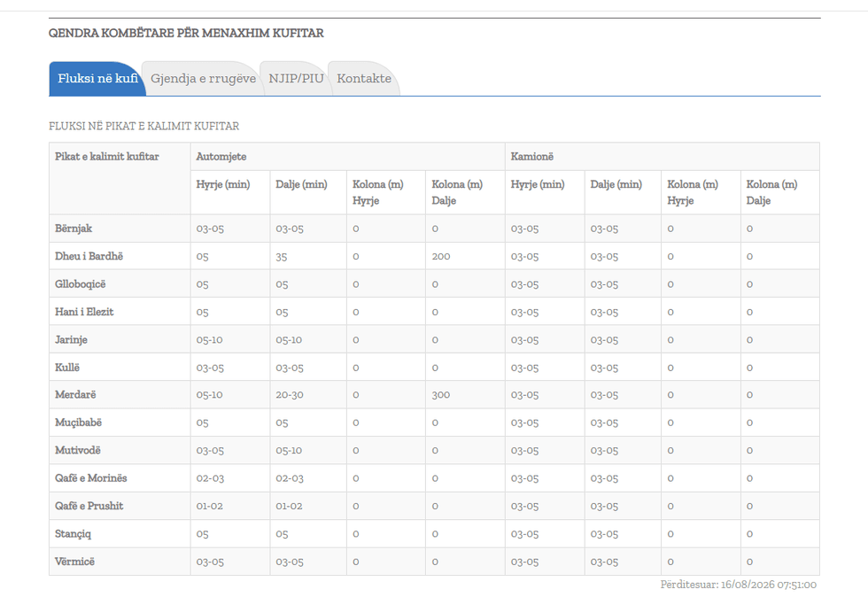
Task: Click Qafë e Prushit entry value 01-02
Action: pyautogui.click(x=209, y=506)
